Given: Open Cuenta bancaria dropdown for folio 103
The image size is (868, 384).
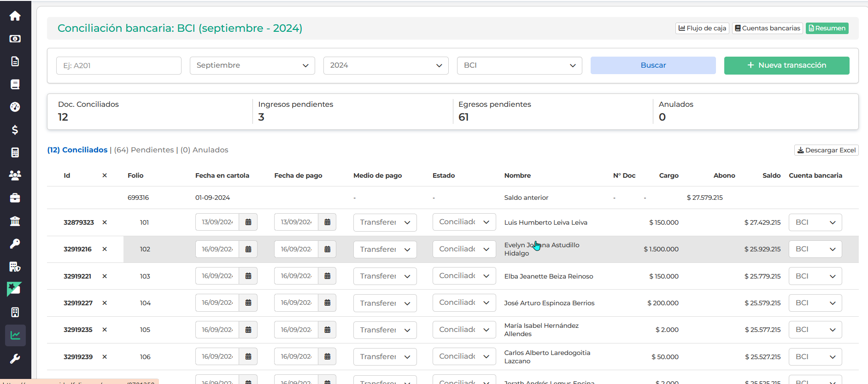Looking at the screenshot, I should 815,276.
